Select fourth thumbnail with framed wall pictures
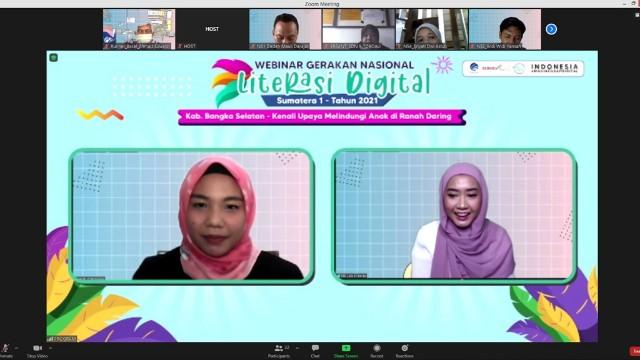 [x=358, y=29]
